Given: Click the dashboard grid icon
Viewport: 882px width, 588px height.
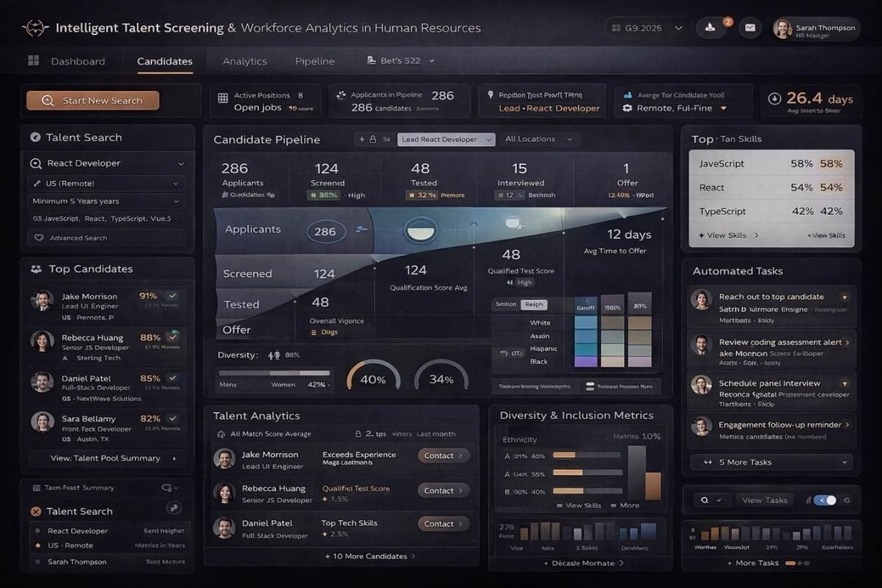Looking at the screenshot, I should pos(33,61).
